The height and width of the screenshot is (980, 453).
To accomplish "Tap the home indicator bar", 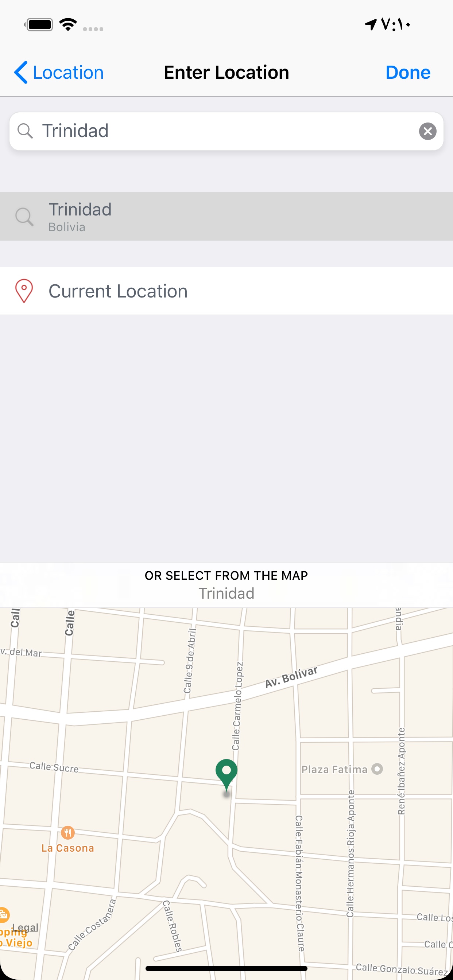I will [x=226, y=969].
